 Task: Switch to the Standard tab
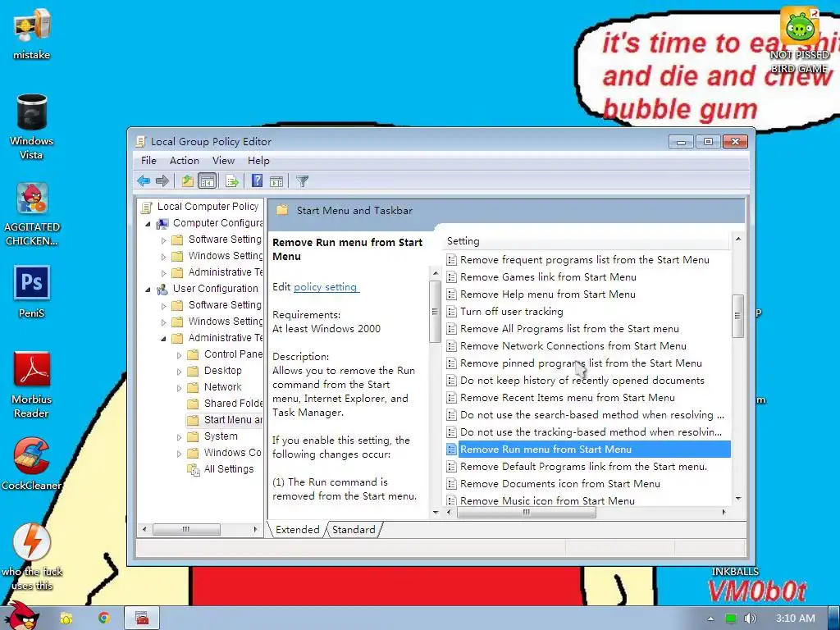click(354, 530)
